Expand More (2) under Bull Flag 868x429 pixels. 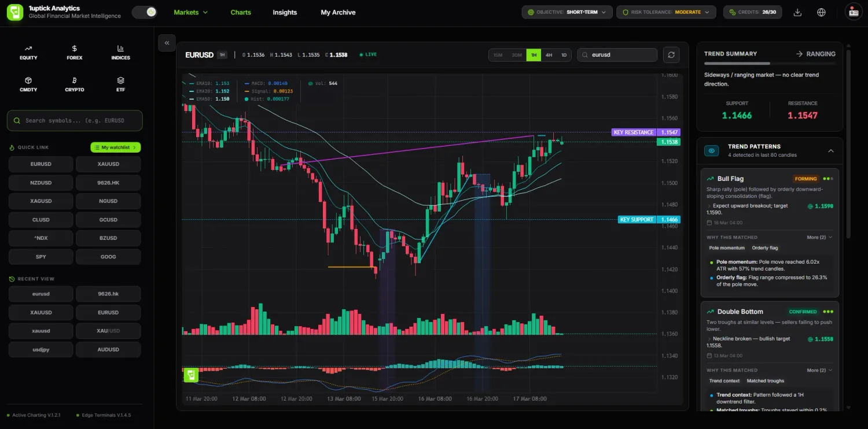[x=819, y=238]
